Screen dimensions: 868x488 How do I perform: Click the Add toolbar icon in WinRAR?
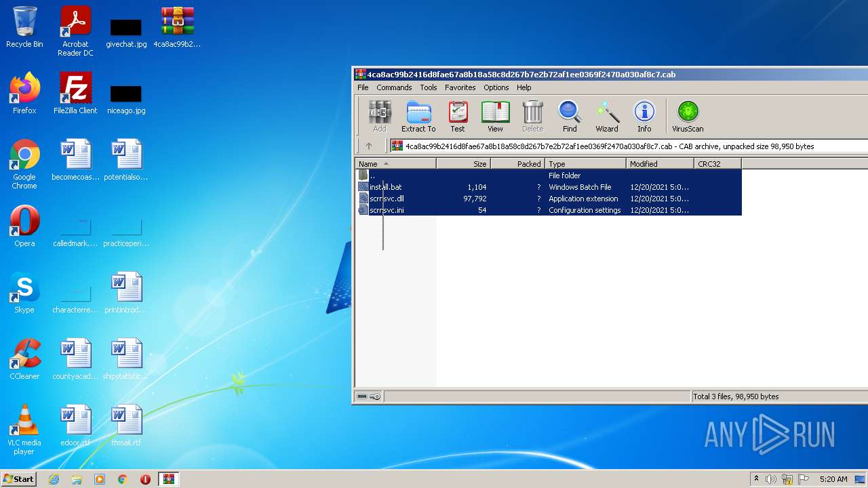(x=380, y=117)
